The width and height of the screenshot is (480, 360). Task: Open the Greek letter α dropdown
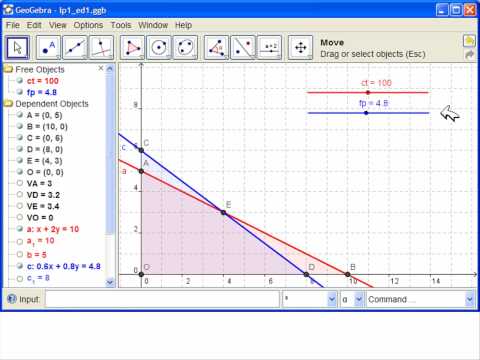pos(359,299)
